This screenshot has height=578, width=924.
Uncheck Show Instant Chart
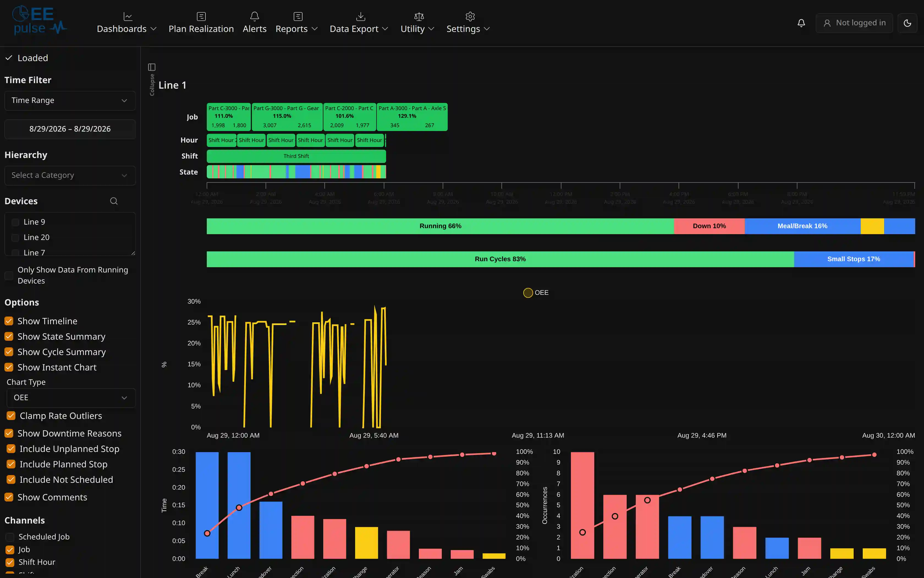tap(9, 367)
